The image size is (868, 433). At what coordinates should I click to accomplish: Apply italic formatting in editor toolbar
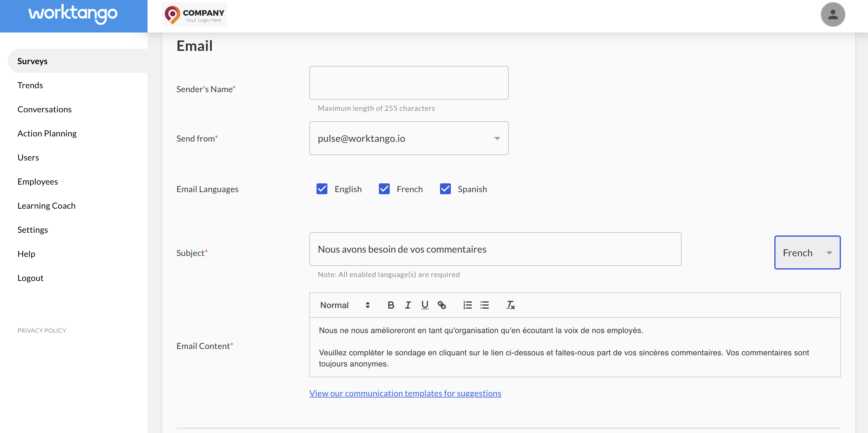tap(408, 305)
